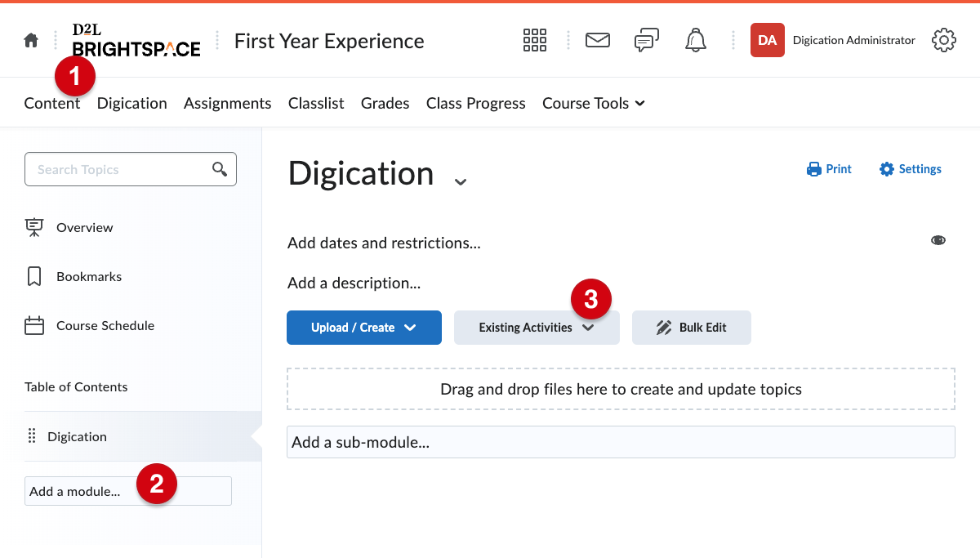Screen dimensions: 980x558
Task: Click the gear icon next to Settings
Action: point(887,169)
